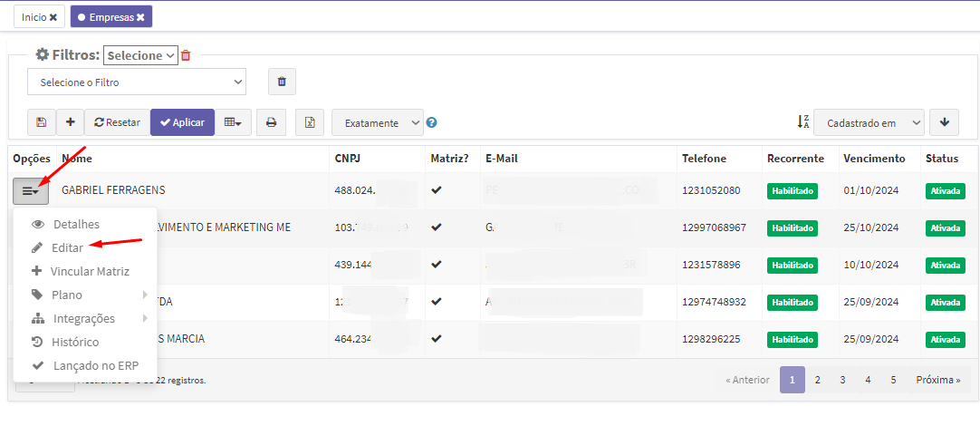Choose Detalhes in the options menu
The image size is (980, 445).
(76, 224)
